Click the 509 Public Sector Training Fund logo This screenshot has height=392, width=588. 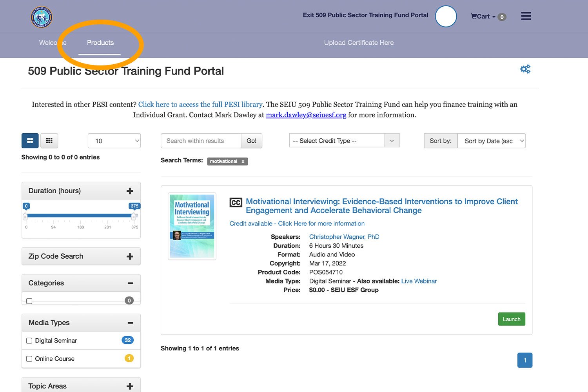point(41,17)
